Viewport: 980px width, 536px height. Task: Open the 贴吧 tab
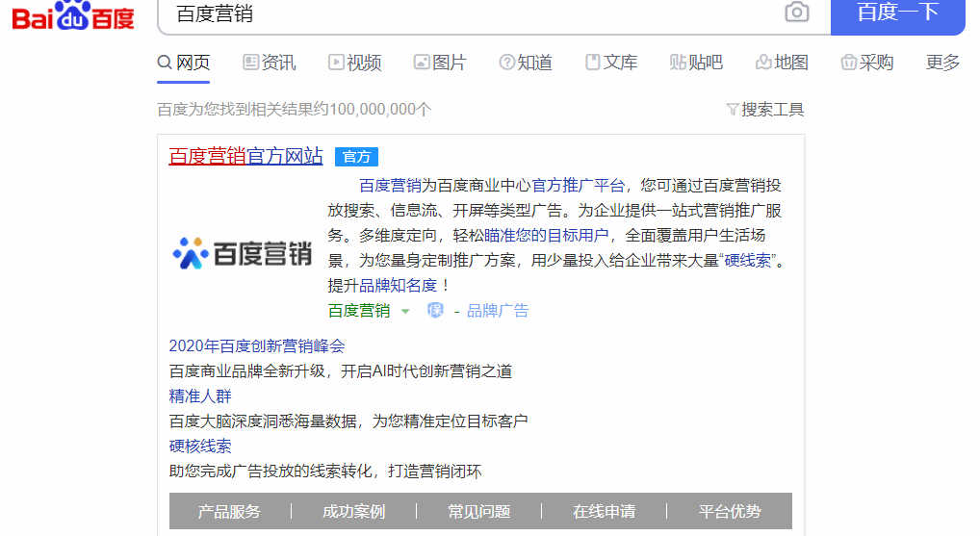(696, 63)
